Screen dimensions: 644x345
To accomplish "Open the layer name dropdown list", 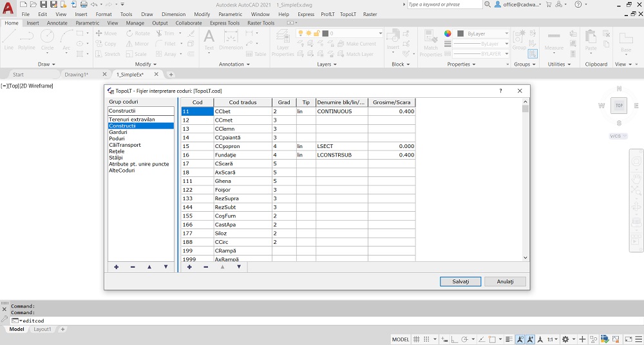I will pyautogui.click(x=381, y=33).
